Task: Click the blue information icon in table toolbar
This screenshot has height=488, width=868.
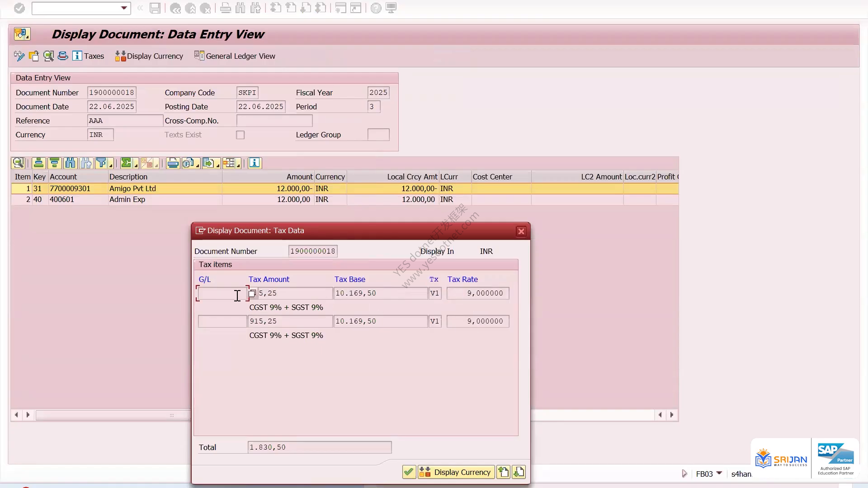Action: [x=255, y=163]
